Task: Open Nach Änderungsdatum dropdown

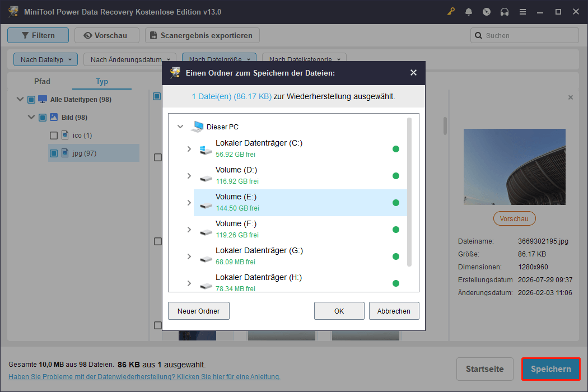Action: coord(130,59)
